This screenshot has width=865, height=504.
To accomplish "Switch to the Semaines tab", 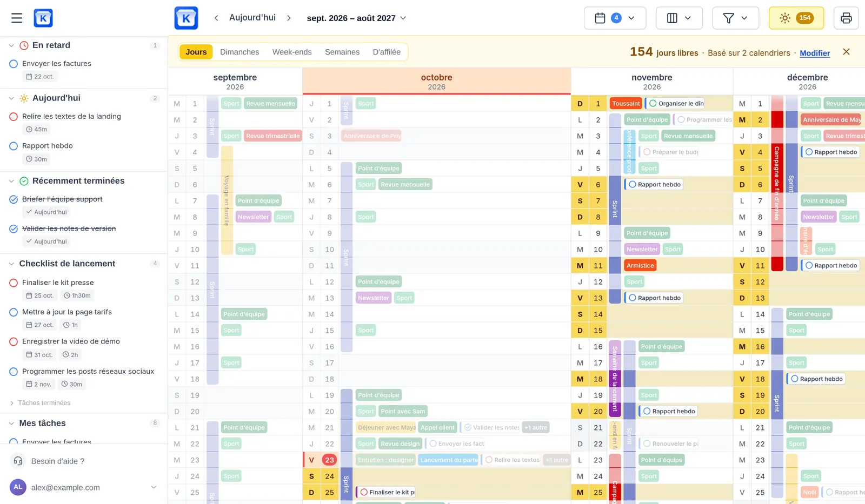I will click(x=342, y=52).
